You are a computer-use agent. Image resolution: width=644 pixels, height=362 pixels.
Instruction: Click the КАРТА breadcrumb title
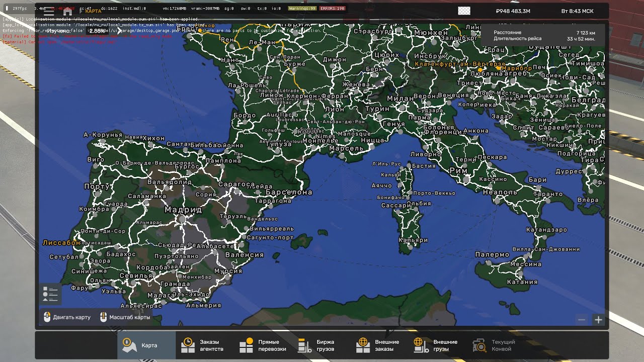tap(93, 11)
